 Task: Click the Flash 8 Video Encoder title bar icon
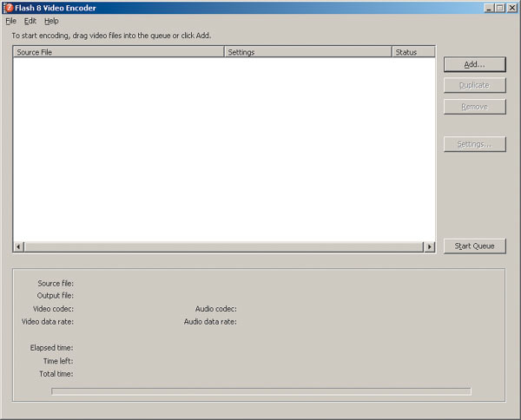click(x=8, y=8)
